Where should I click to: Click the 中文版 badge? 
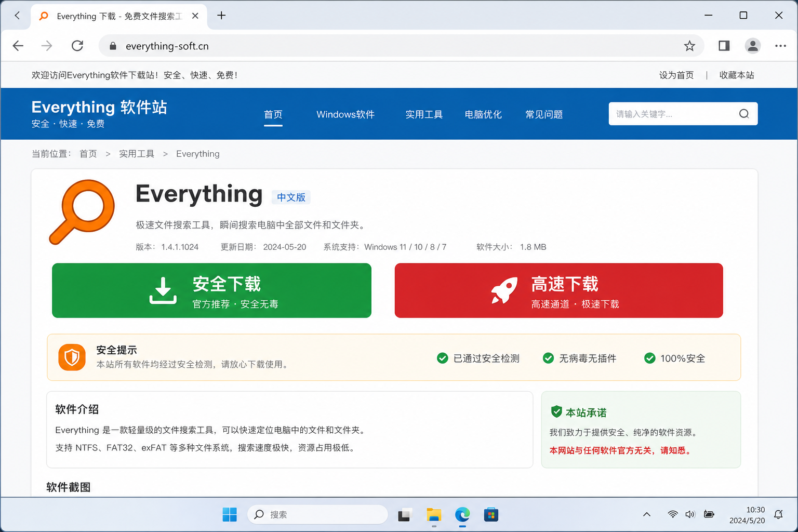point(291,197)
